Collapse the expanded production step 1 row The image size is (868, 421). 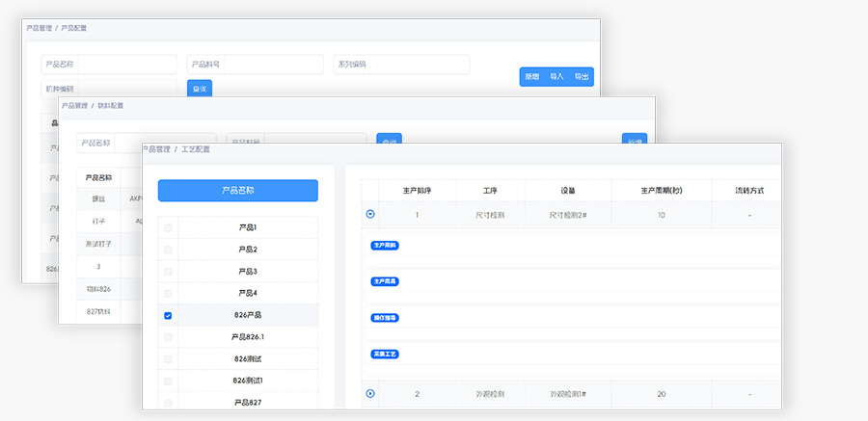[x=370, y=214]
